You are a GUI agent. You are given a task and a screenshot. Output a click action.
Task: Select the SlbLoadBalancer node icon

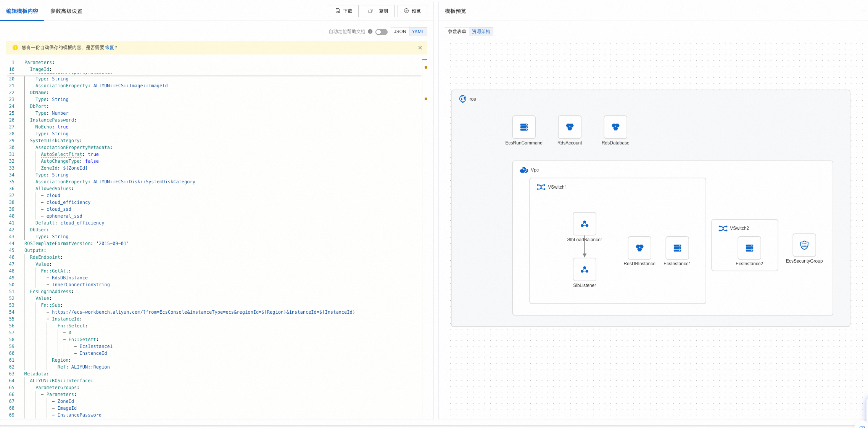tap(584, 224)
